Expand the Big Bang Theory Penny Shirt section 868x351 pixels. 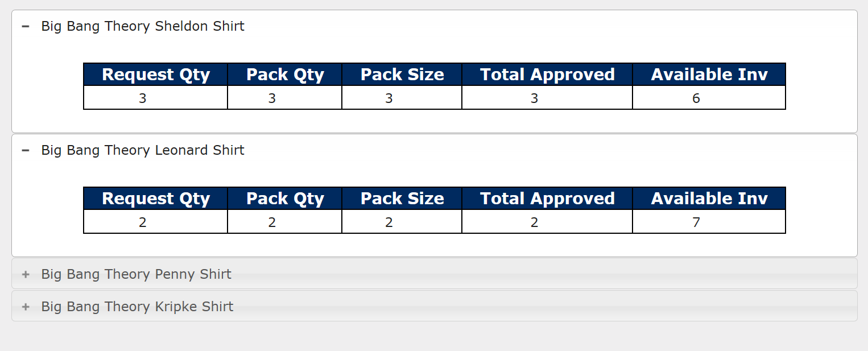point(25,274)
